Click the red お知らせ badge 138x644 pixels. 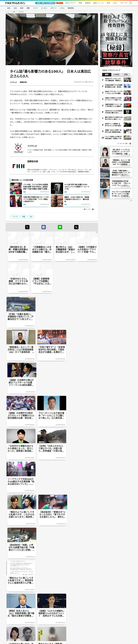coord(60,3)
